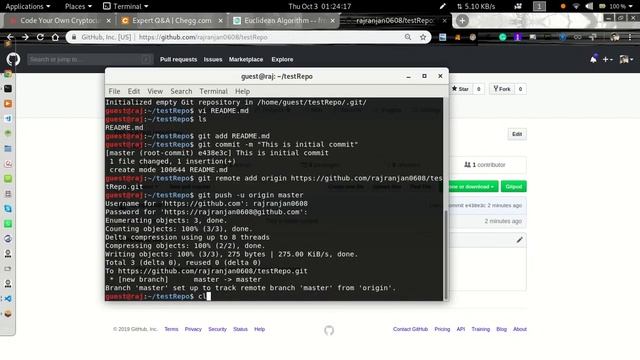Open a new browser tab
Screen dimensions: 640x360
pos(462,20)
